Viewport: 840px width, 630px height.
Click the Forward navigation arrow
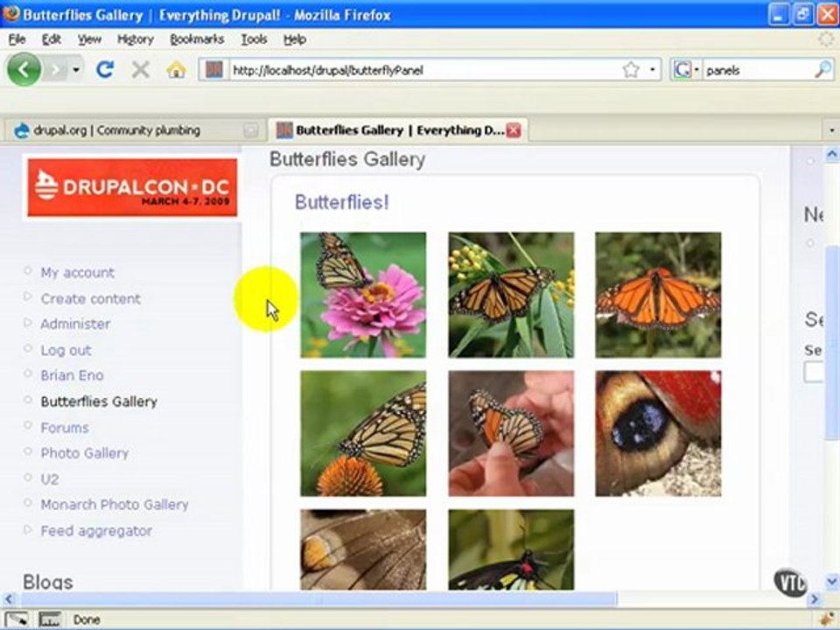click(x=57, y=70)
